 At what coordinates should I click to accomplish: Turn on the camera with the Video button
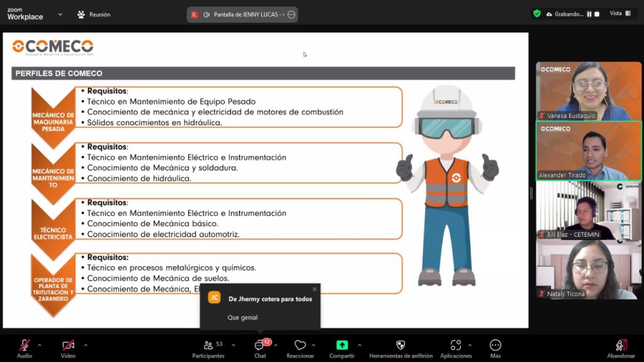[x=68, y=346]
